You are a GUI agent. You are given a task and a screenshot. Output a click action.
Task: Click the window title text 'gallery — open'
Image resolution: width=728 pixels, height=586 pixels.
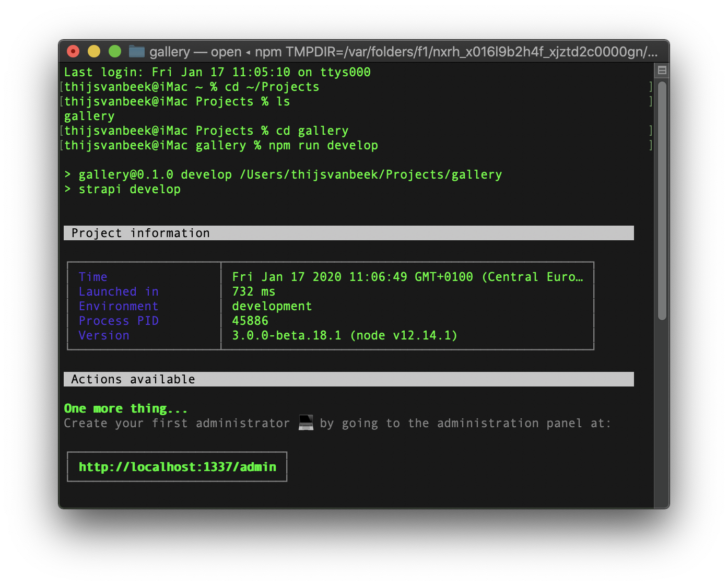[195, 52]
